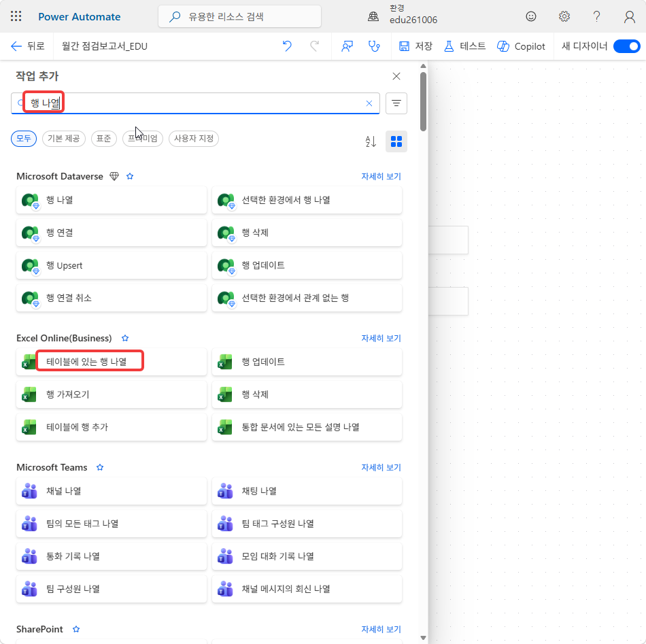
Task: Click the 유용한 리소스 검색 search box
Action: point(240,16)
